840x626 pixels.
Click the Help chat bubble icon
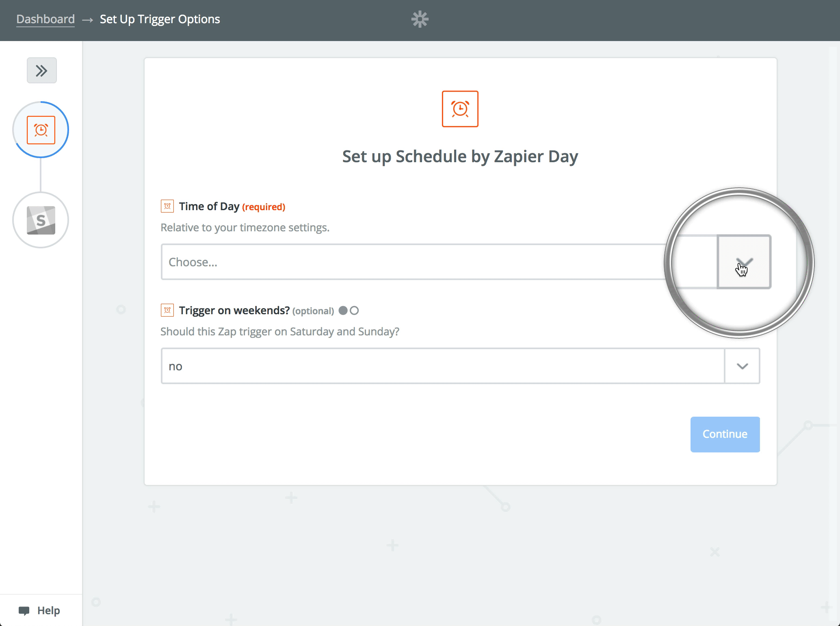pos(24,611)
